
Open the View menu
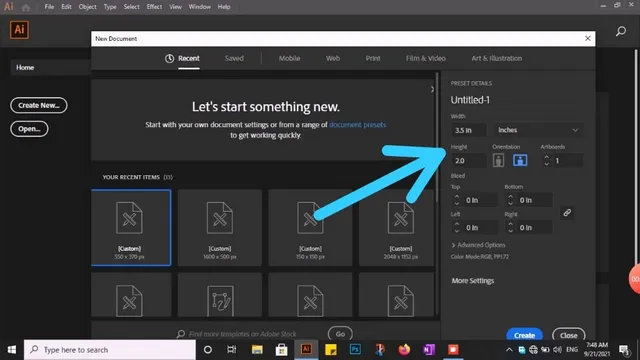point(176,7)
